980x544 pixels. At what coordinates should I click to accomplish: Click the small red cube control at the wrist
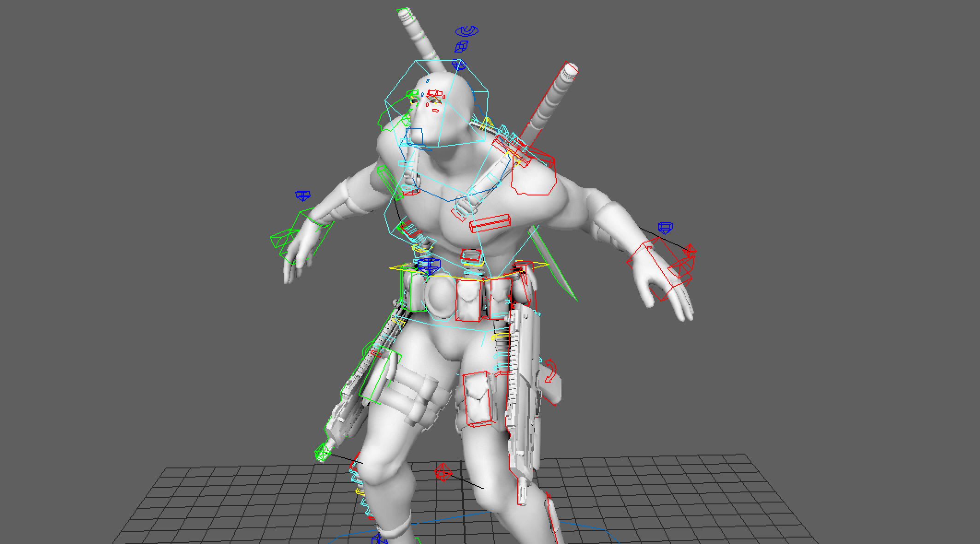click(690, 250)
